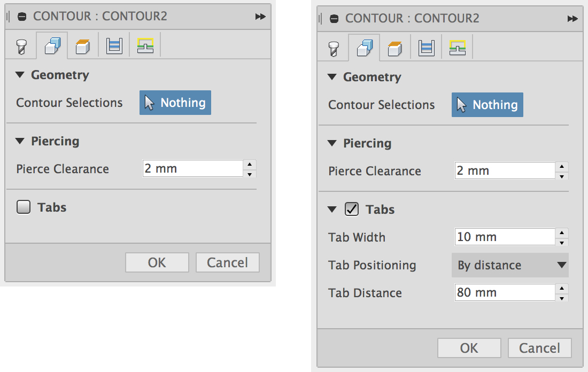
Task: Open the Heights tab in the left dialog
Action: pos(83,46)
